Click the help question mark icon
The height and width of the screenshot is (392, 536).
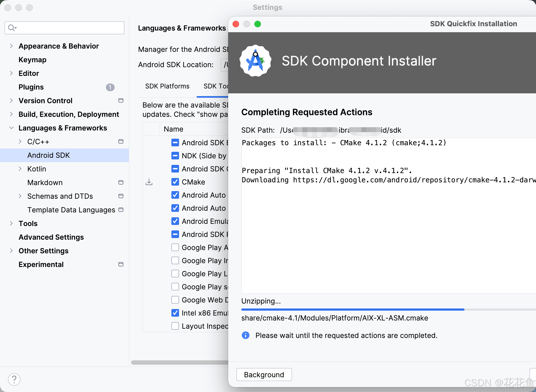14,379
